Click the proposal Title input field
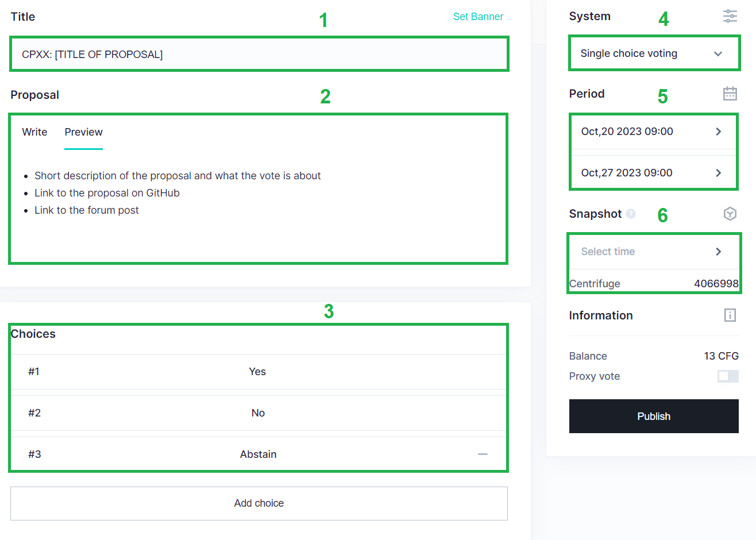Image resolution: width=756 pixels, height=540 pixels. (259, 55)
